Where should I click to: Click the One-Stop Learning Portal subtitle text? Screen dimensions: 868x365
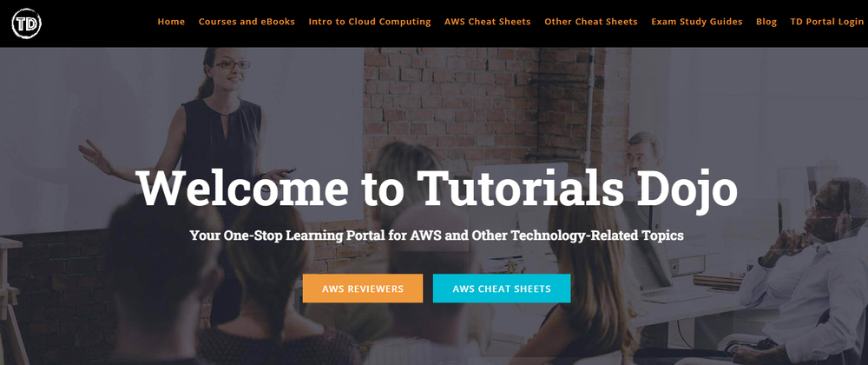(437, 236)
